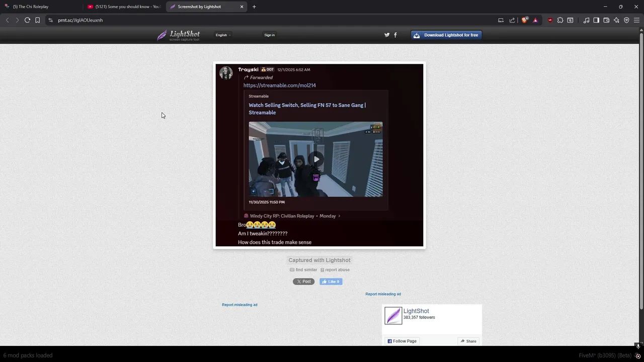Click Captured with Lightshot text
This screenshot has height=362, width=644.
[x=319, y=260]
